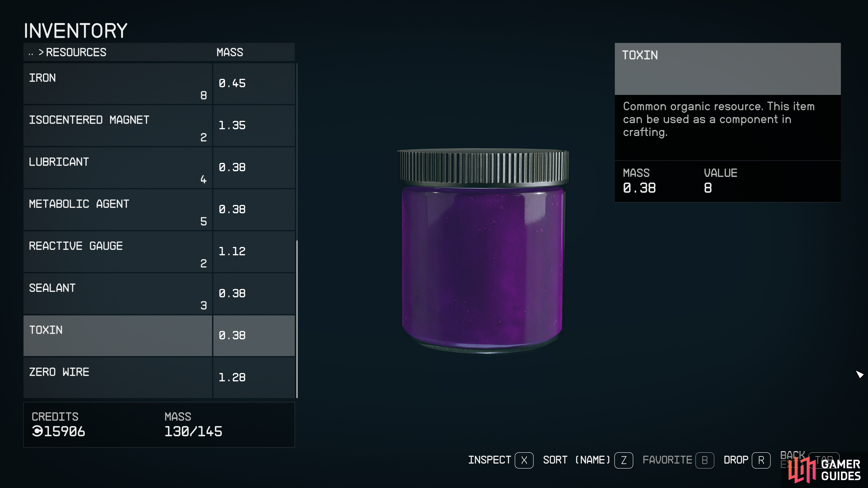Pick the Sealant resource
The width and height of the screenshot is (868, 488).
pyautogui.click(x=159, y=294)
